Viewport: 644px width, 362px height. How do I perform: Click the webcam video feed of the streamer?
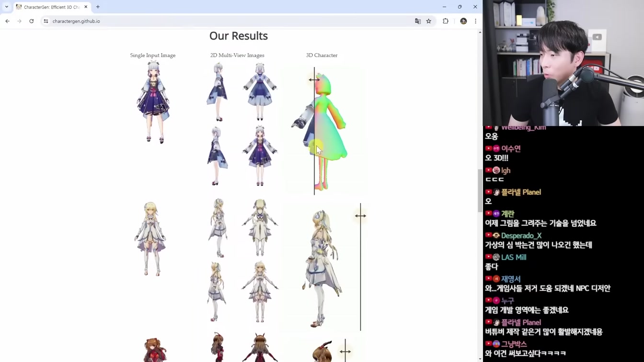(563, 63)
